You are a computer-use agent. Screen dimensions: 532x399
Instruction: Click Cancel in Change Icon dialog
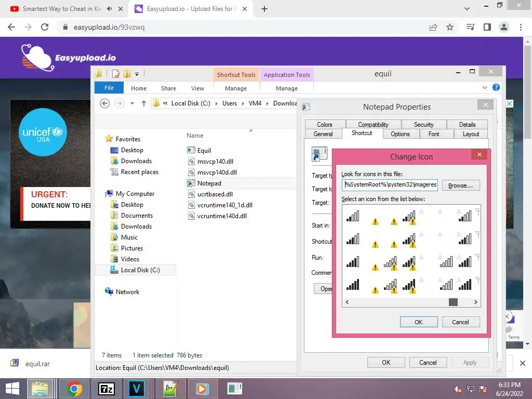tap(461, 322)
